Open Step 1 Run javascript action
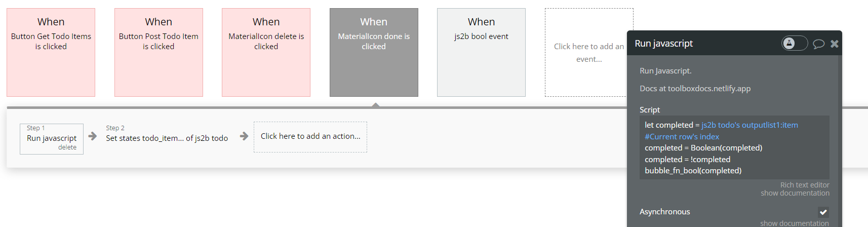The height and width of the screenshot is (227, 868). (x=51, y=137)
